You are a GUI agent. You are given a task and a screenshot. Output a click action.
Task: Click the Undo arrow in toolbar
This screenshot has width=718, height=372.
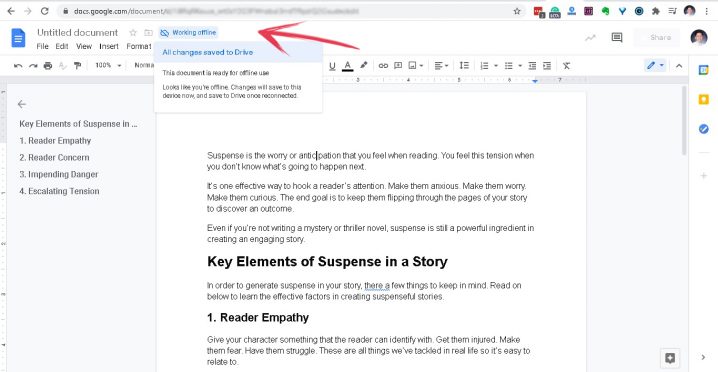(x=18, y=66)
